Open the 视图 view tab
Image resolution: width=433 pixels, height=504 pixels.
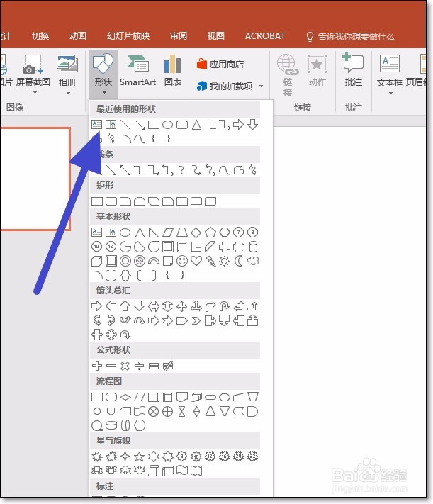coord(216,35)
